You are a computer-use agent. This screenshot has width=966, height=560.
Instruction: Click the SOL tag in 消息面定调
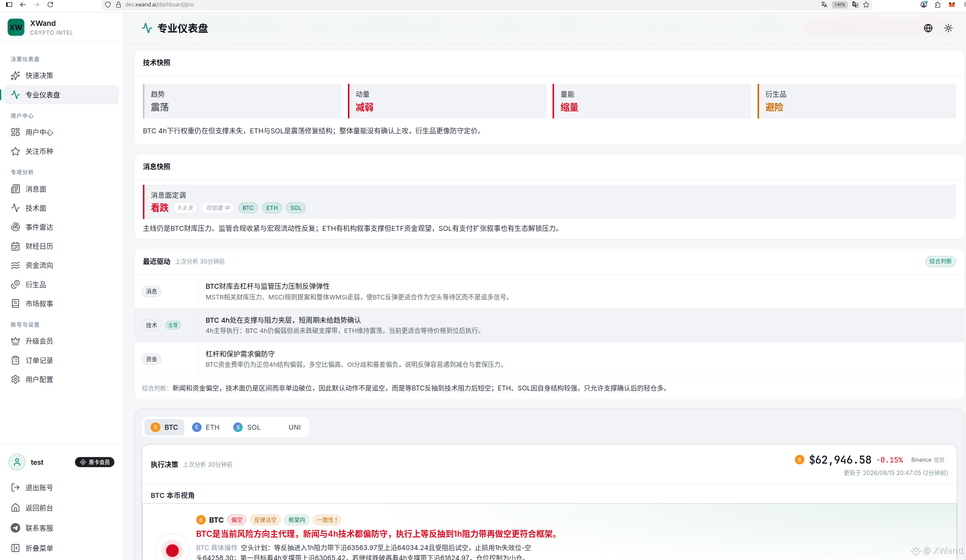(x=296, y=208)
